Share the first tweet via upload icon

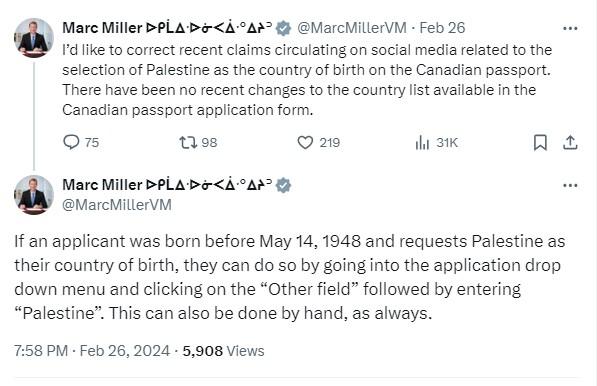pyautogui.click(x=570, y=143)
